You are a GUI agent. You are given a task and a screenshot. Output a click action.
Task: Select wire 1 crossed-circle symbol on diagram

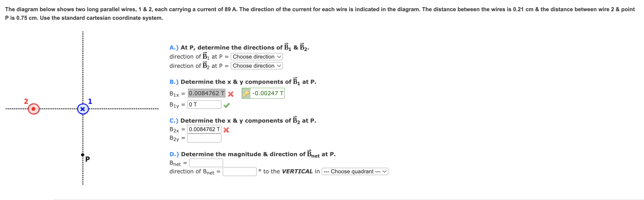tap(83, 109)
